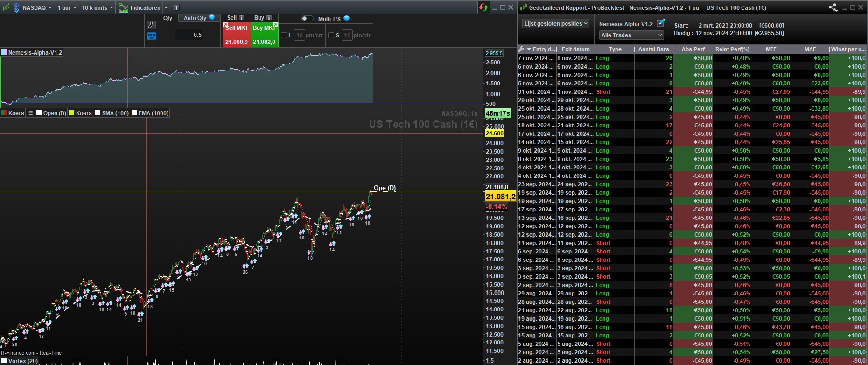This screenshot has height=365, width=868.
Task: Sort by MAE column header
Action: [x=810, y=49]
